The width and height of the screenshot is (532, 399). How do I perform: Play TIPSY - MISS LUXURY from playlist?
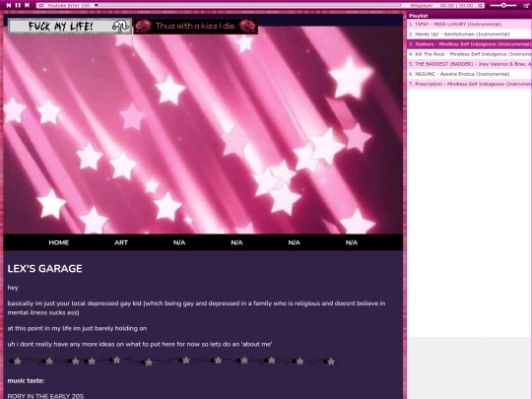tap(469, 24)
